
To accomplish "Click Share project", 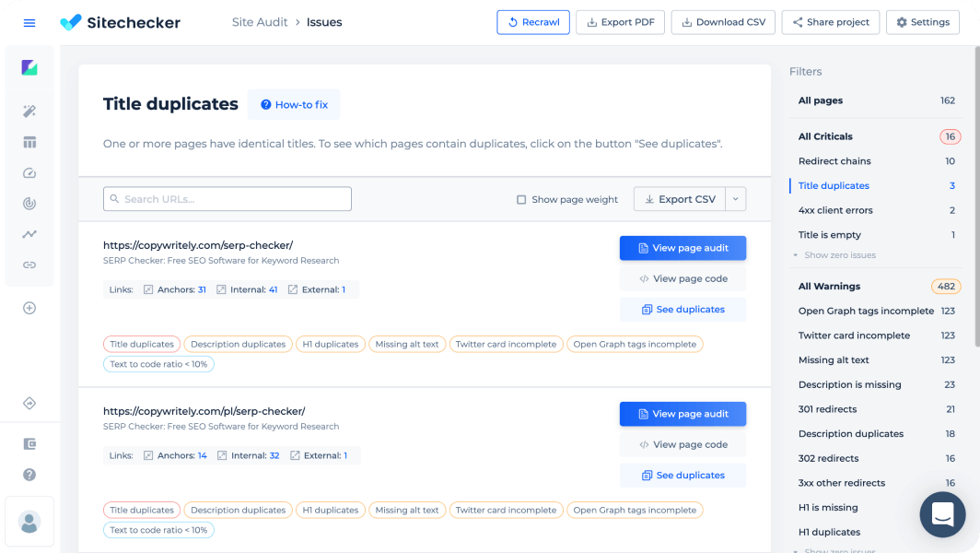I will [831, 22].
